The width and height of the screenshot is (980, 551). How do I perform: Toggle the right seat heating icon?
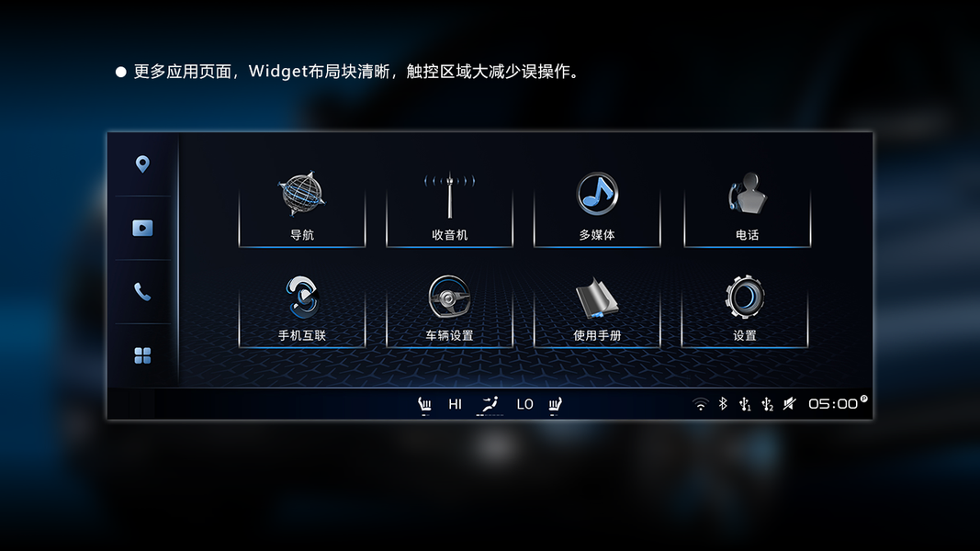coord(555,405)
